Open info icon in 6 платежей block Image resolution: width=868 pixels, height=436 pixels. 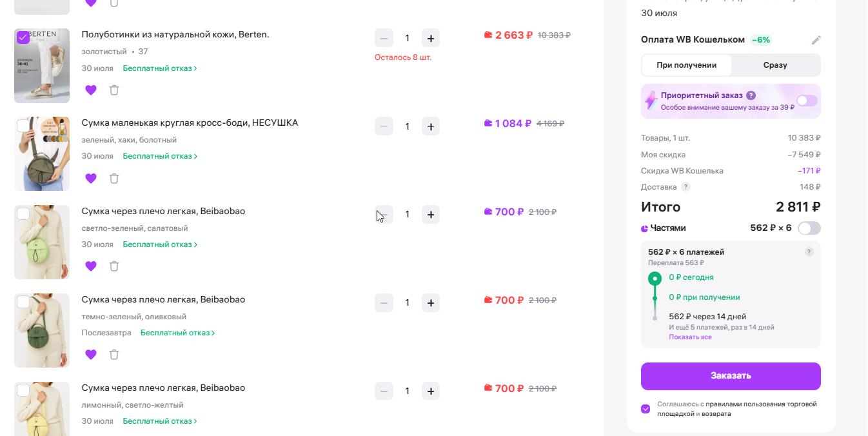[809, 252]
